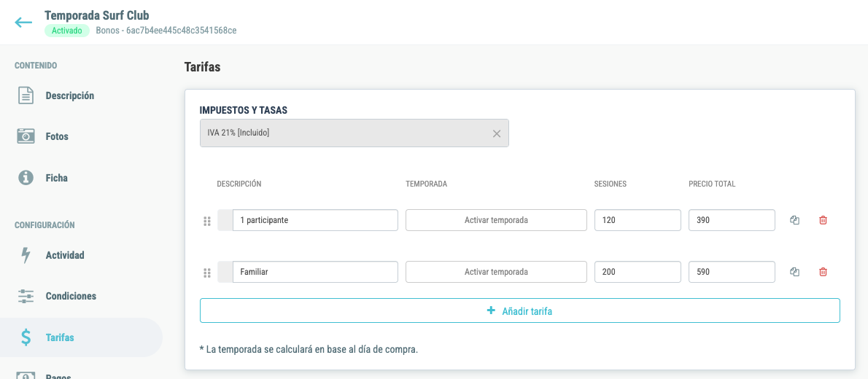Image resolution: width=868 pixels, height=379 pixels.
Task: Delete the 1 participante rate
Action: point(824,220)
